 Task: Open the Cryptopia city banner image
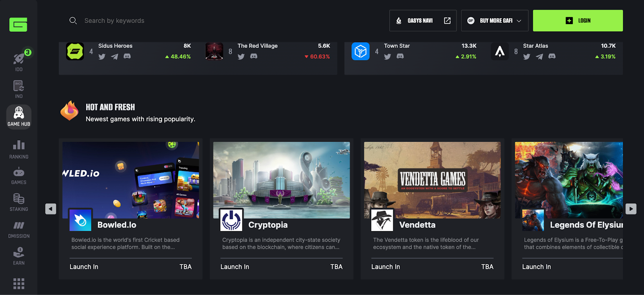click(x=282, y=180)
